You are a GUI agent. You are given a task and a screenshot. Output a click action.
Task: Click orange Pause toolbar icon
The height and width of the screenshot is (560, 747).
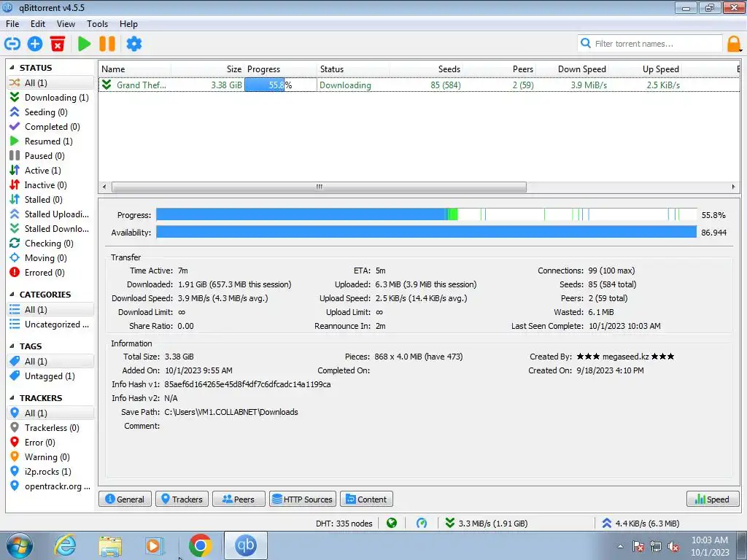[107, 44]
